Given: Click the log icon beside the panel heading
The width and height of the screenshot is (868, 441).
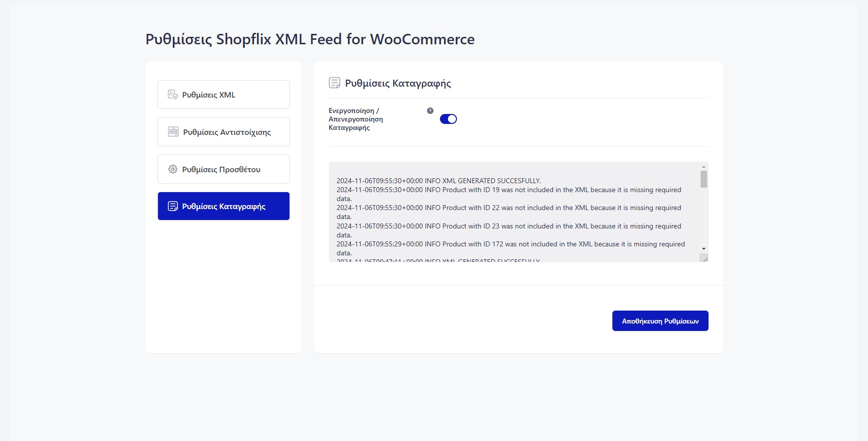Looking at the screenshot, I should pos(335,83).
